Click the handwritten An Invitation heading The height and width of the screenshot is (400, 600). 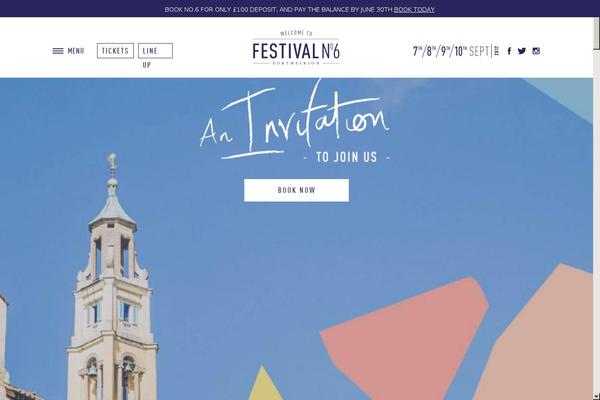tap(295, 121)
